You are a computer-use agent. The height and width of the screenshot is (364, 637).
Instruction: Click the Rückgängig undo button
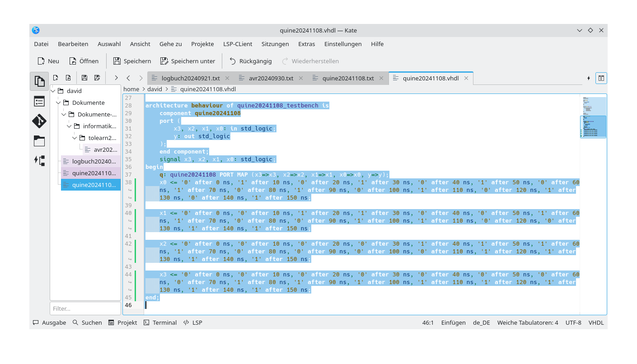coord(251,61)
